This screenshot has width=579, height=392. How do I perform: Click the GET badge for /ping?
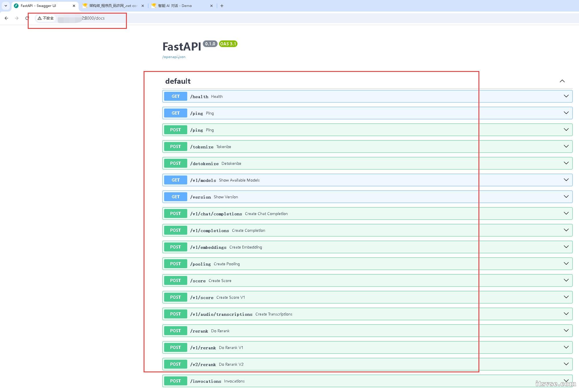coord(176,113)
